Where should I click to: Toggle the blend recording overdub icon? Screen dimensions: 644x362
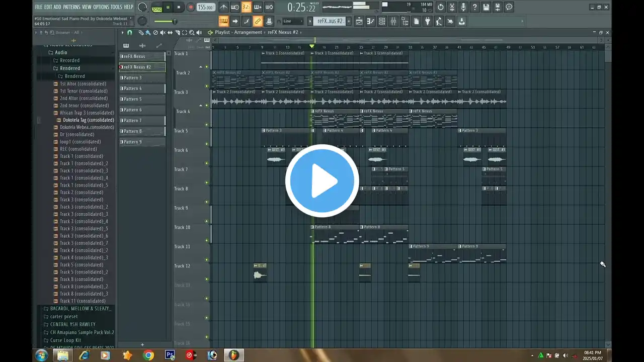258,7
